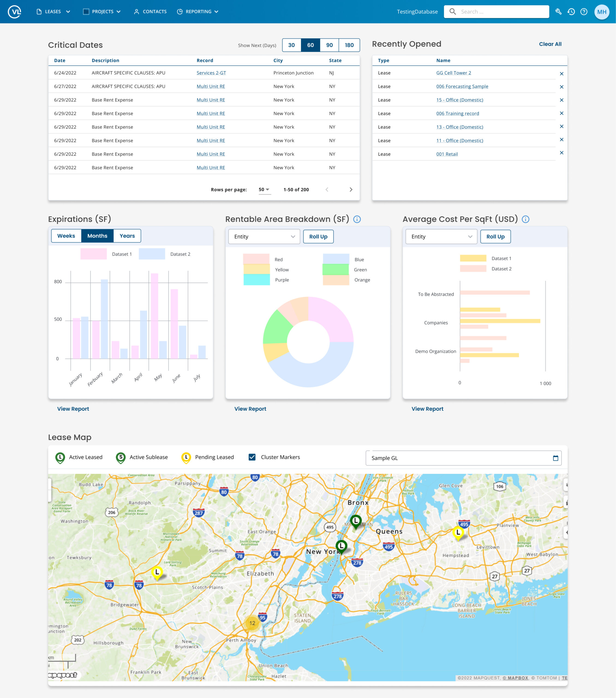Click the Green legend swatch in the donut chart
The width and height of the screenshot is (616, 698).
point(336,269)
